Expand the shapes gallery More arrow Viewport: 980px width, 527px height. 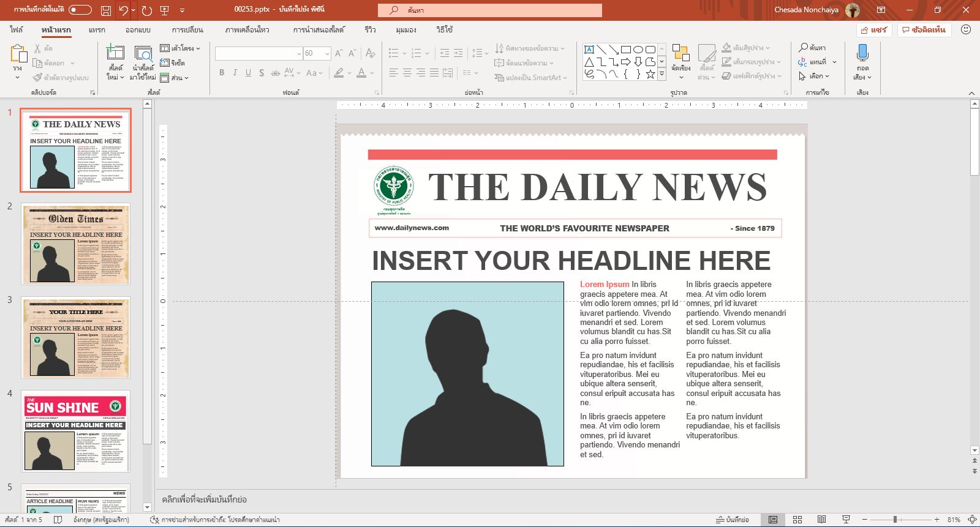(x=661, y=74)
